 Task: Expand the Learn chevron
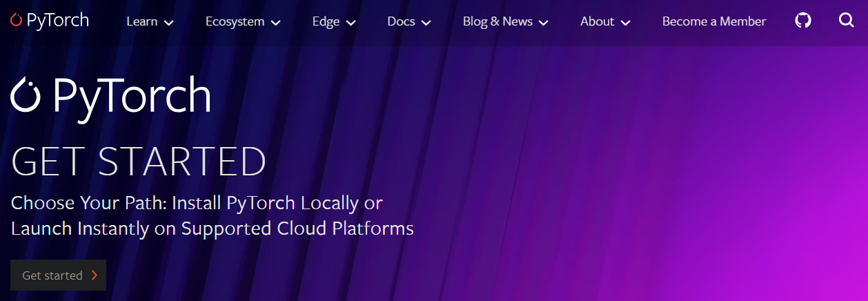coord(169,23)
